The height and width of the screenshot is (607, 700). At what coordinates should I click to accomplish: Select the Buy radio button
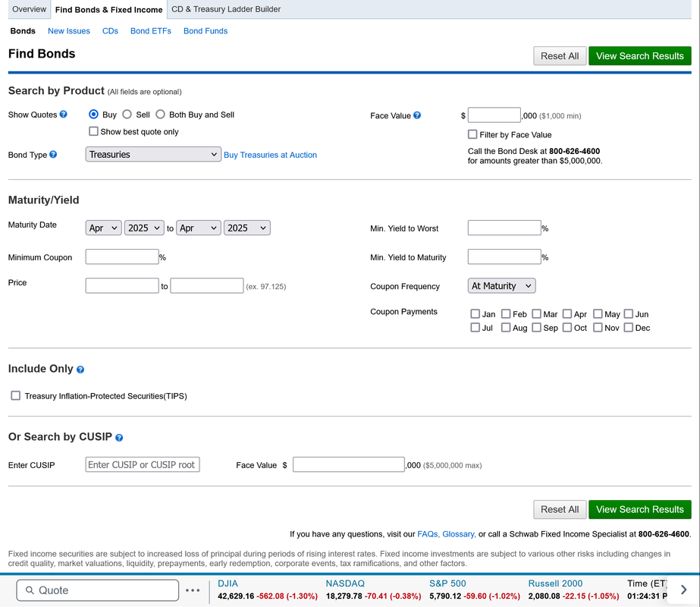[x=93, y=115]
